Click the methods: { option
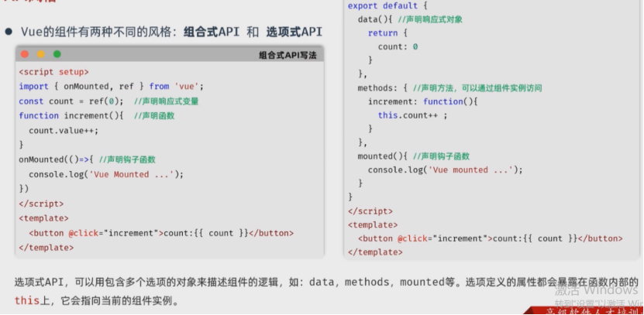 tap(382, 87)
